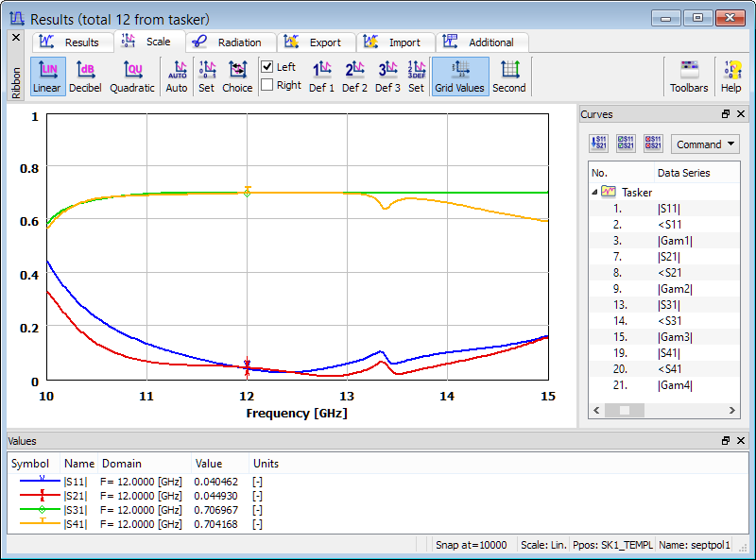Select the Linear scale icon
This screenshot has width=756, height=560.
pyautogui.click(x=47, y=76)
